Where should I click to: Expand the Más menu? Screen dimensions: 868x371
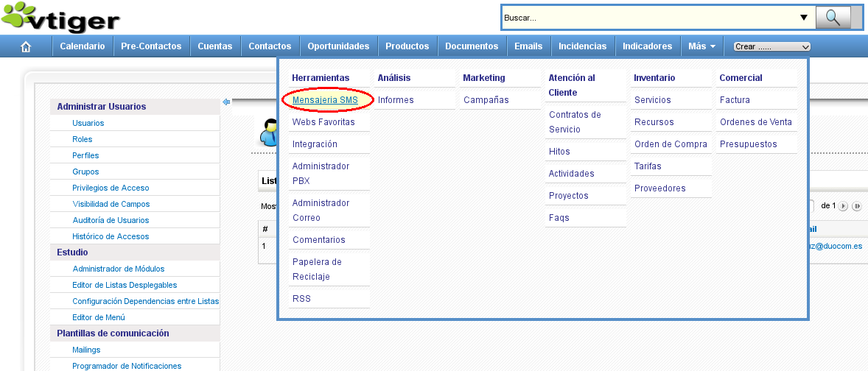coord(701,46)
